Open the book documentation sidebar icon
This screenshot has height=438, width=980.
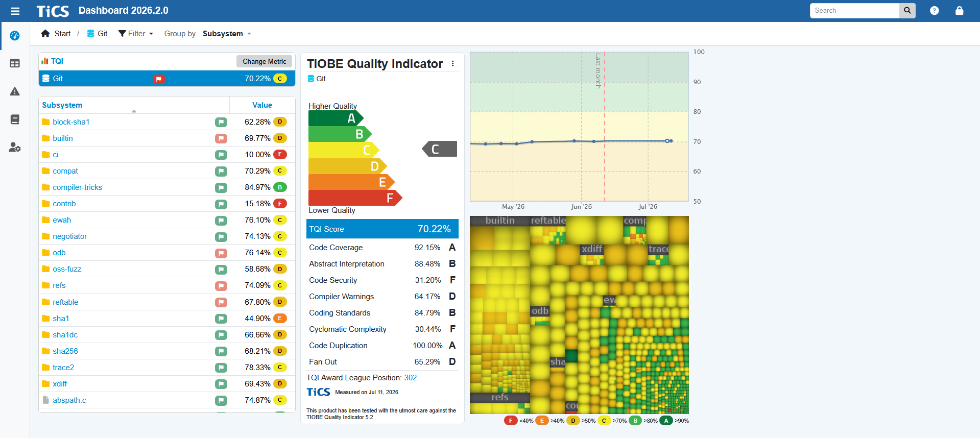click(x=15, y=119)
